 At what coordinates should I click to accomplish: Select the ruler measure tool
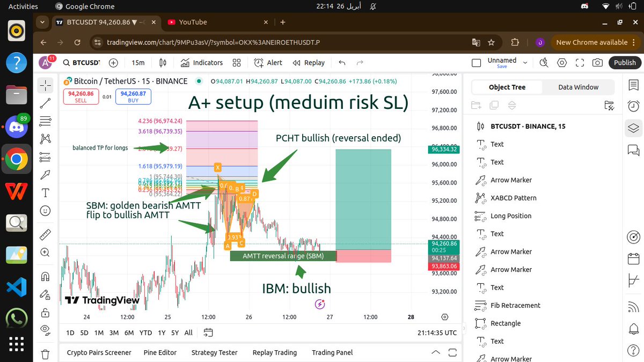(x=46, y=234)
